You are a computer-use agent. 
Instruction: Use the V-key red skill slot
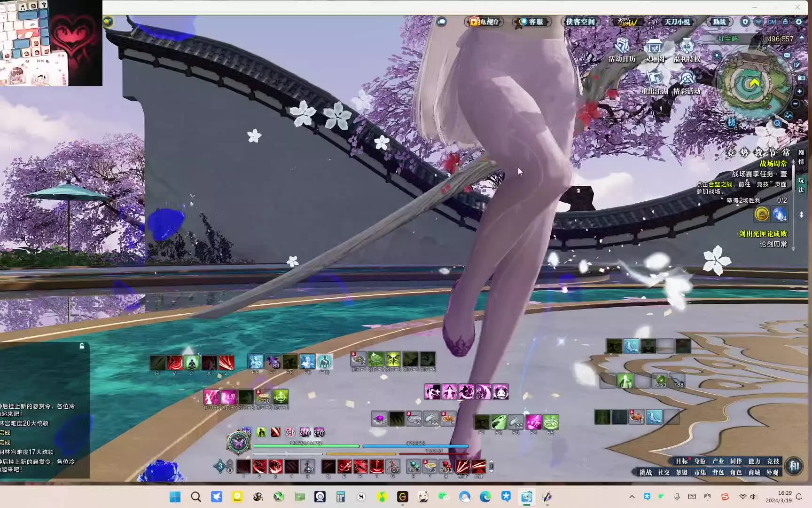point(175,363)
